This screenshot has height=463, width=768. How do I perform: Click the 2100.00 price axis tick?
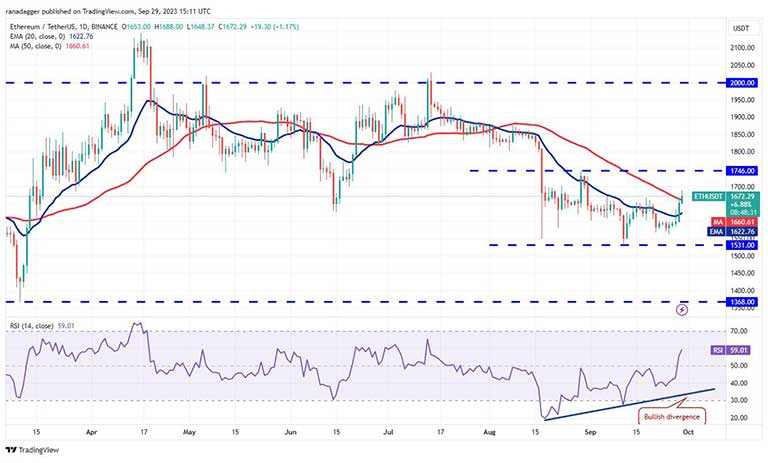[x=743, y=48]
